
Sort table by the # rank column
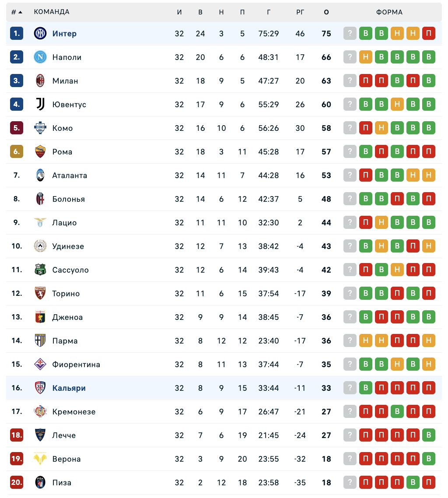point(17,12)
